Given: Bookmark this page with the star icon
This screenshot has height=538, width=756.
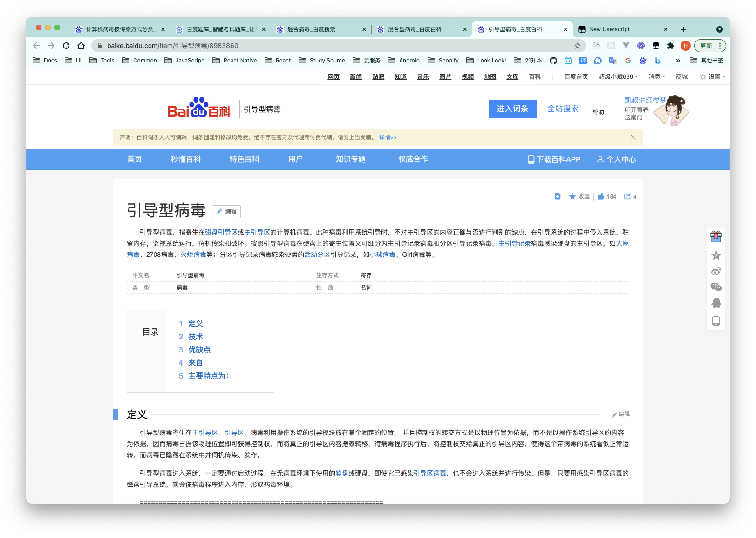Looking at the screenshot, I should [x=578, y=46].
